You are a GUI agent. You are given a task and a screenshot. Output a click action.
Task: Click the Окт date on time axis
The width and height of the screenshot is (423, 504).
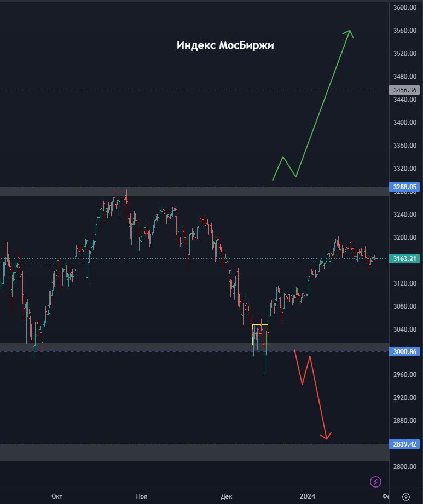(x=57, y=496)
